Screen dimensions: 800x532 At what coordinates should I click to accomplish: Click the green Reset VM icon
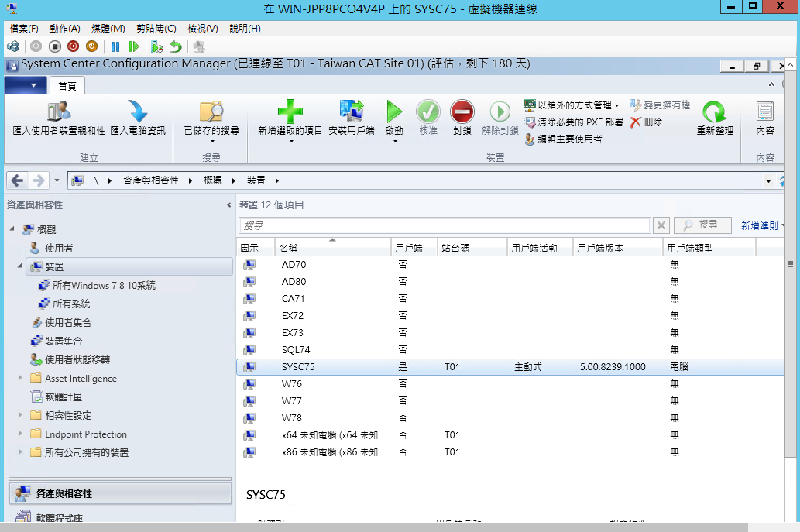tap(134, 47)
